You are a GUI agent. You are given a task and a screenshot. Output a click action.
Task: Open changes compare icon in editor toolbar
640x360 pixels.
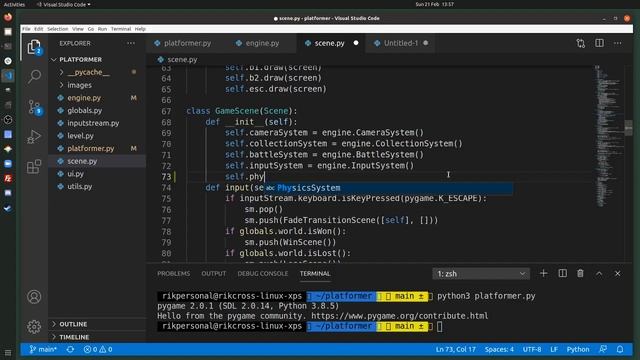tap(580, 43)
